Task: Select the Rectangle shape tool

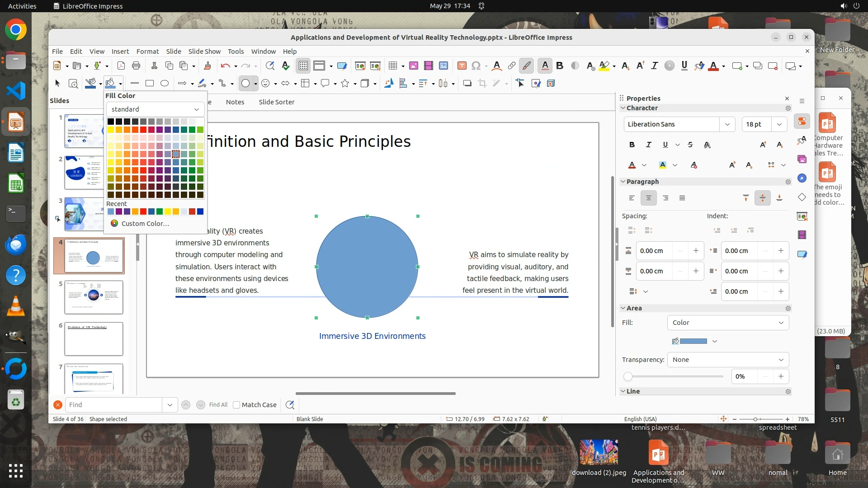Action: coord(150,83)
